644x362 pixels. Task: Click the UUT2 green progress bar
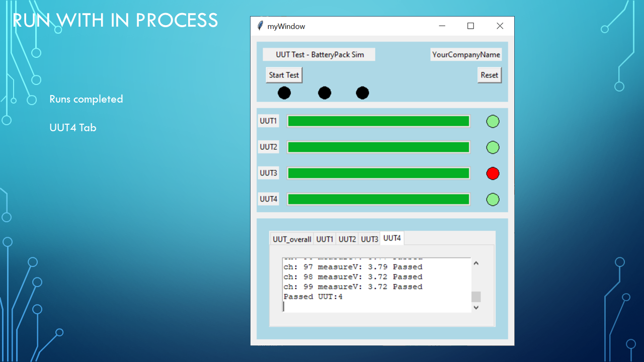click(x=378, y=147)
